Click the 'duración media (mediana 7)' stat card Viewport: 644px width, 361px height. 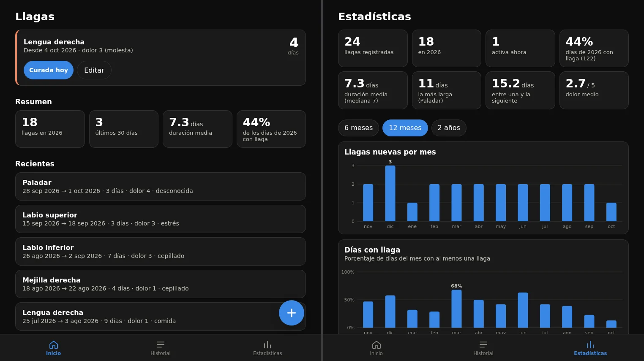(373, 90)
